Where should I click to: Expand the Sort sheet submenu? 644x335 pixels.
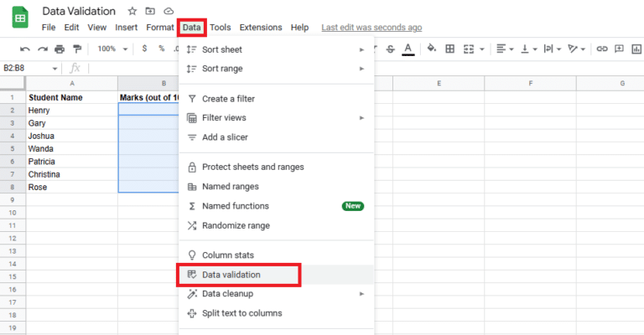click(x=276, y=49)
